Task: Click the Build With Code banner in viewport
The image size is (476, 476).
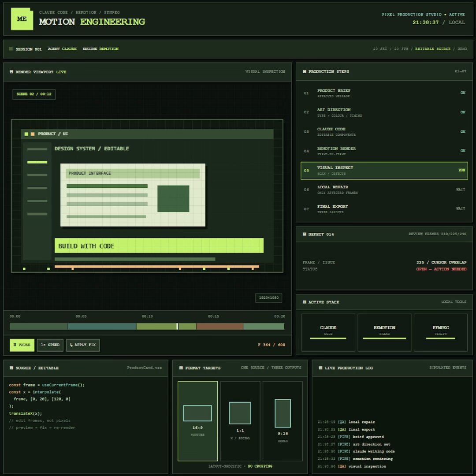Action: [x=159, y=245]
